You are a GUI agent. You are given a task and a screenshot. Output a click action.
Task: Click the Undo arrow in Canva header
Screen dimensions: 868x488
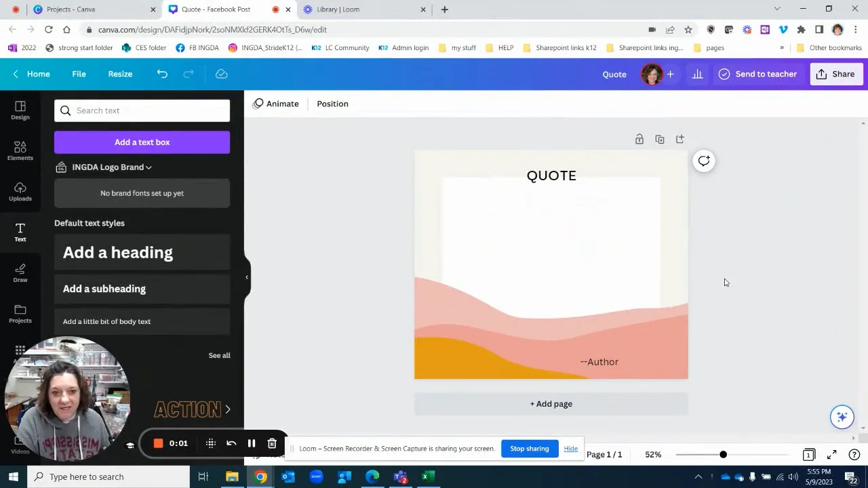(162, 74)
